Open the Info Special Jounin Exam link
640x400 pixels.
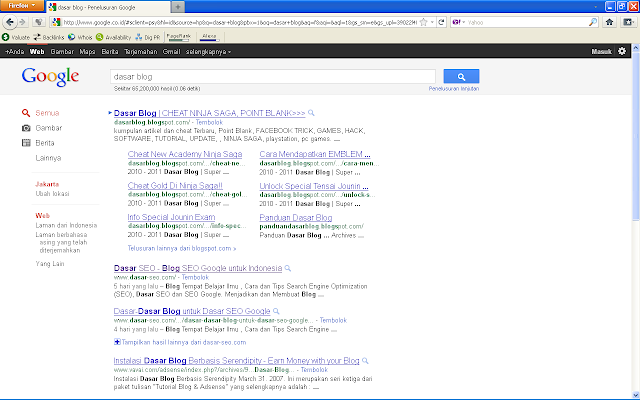tap(171, 217)
